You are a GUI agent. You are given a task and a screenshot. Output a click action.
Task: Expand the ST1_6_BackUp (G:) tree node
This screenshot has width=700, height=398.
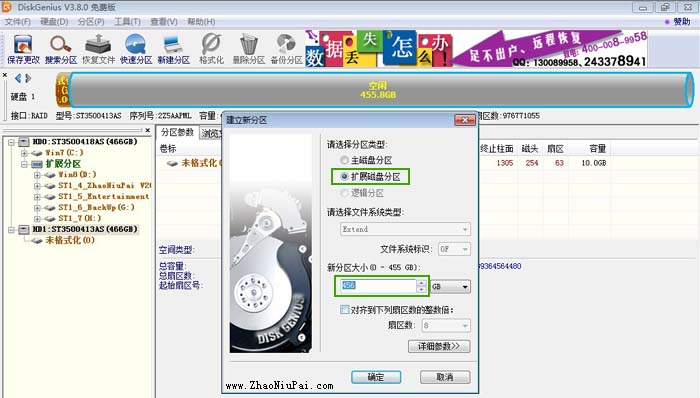point(38,207)
